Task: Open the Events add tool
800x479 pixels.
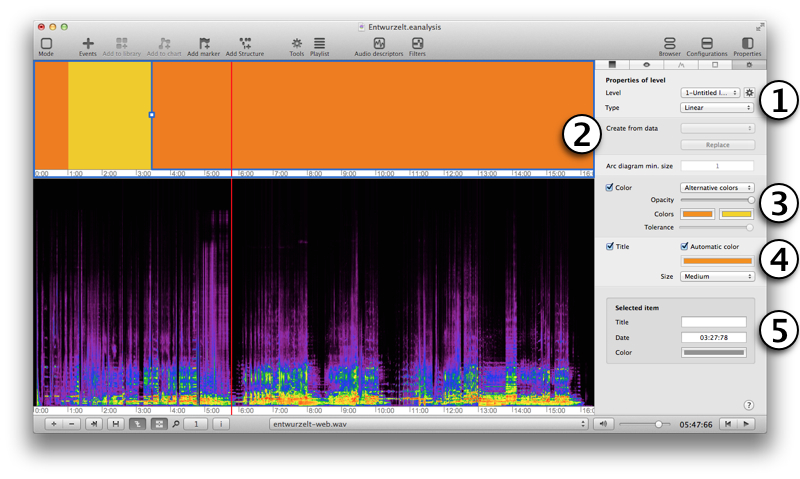Action: (88, 44)
